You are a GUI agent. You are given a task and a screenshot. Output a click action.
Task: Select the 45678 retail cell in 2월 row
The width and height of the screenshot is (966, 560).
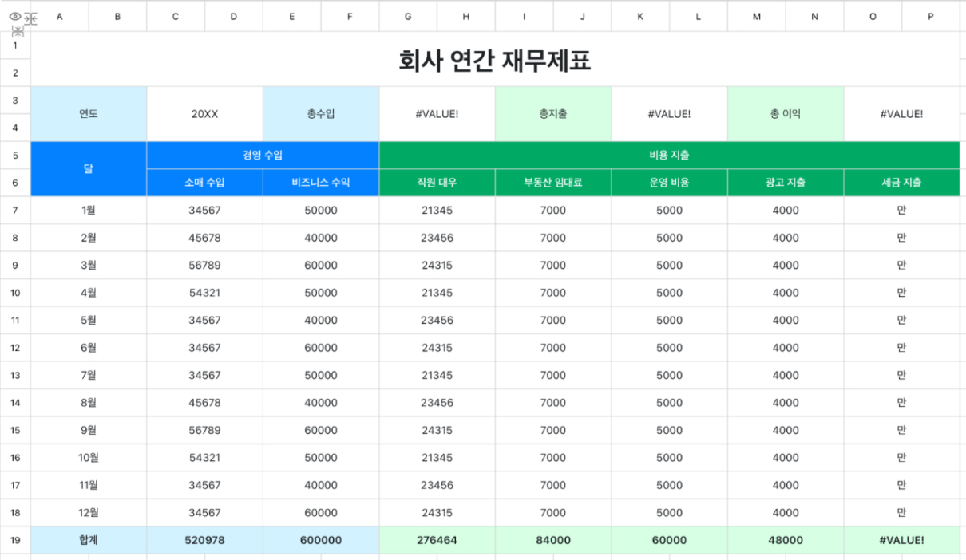pos(205,238)
